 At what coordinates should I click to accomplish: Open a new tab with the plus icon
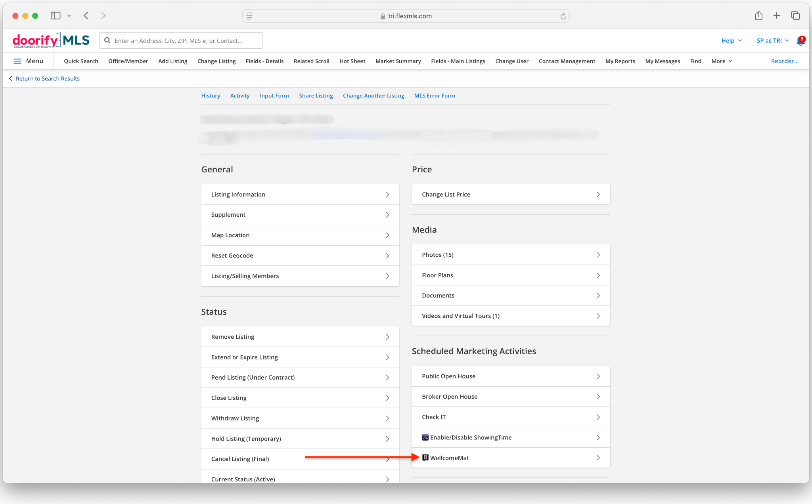pos(777,16)
